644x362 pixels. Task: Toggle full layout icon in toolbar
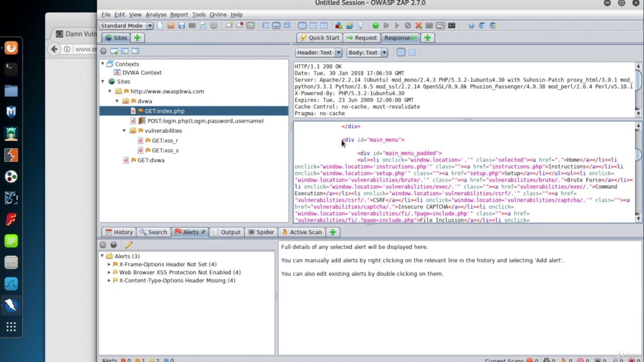(x=287, y=26)
